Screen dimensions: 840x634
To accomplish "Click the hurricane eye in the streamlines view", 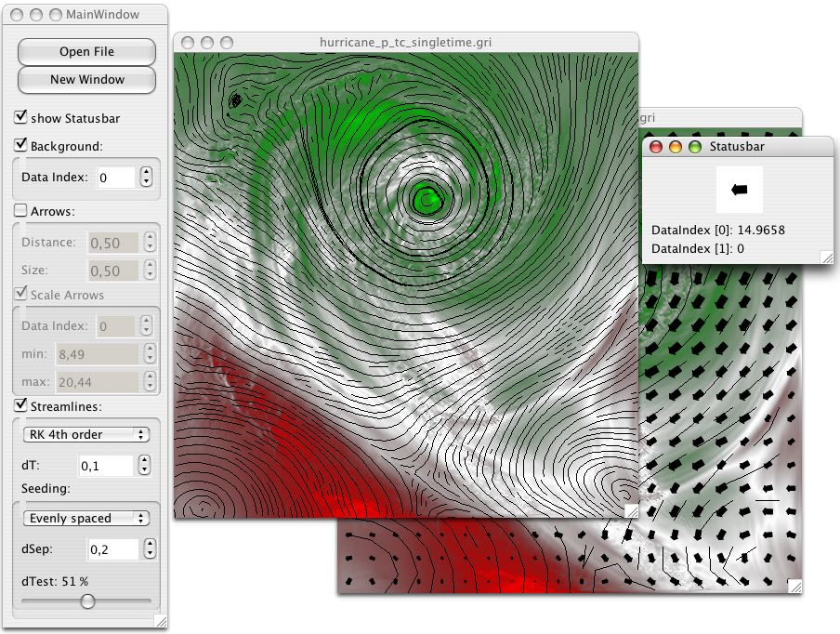I will click(x=427, y=199).
